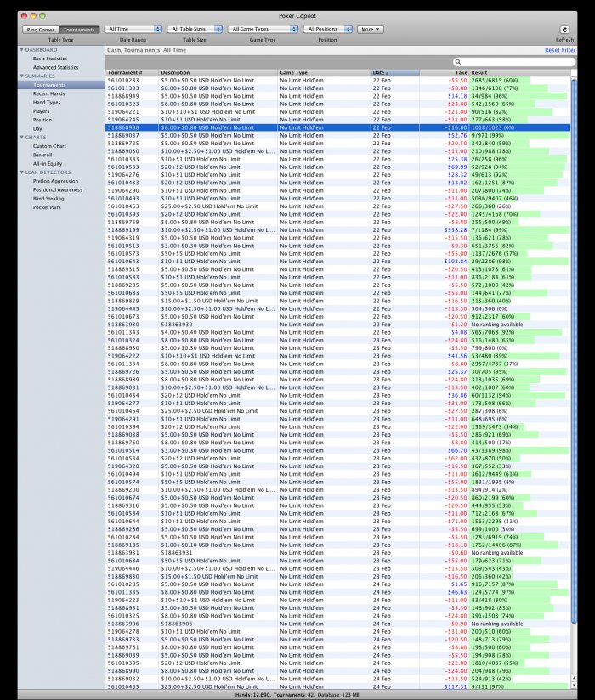Sort by Tournament # column header

133,72
